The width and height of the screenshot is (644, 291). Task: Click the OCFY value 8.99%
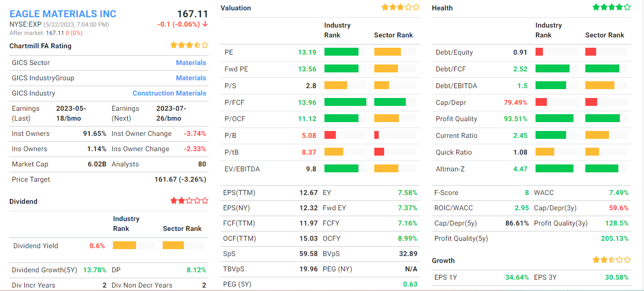pyautogui.click(x=408, y=238)
